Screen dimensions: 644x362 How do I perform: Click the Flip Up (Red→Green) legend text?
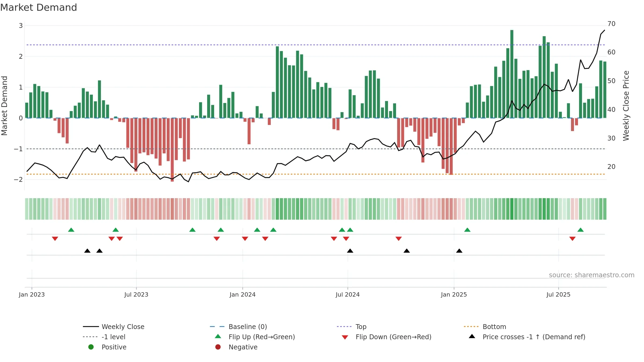coord(262,337)
